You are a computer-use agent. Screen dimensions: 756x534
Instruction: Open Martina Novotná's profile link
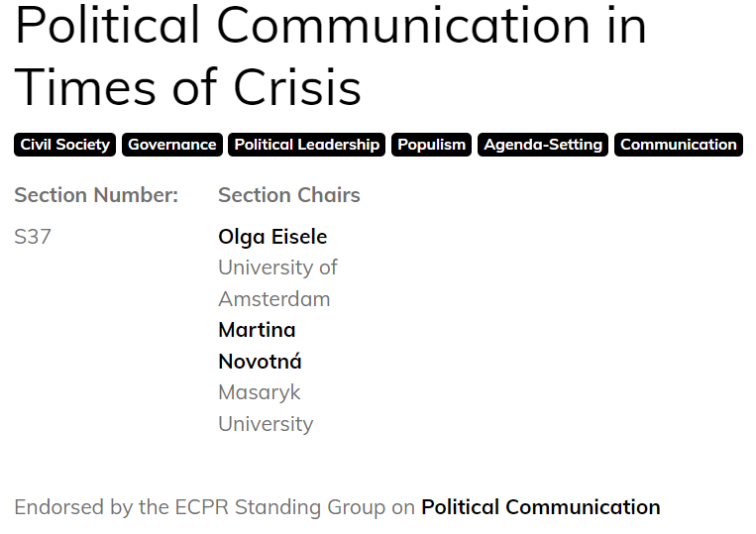[260, 346]
